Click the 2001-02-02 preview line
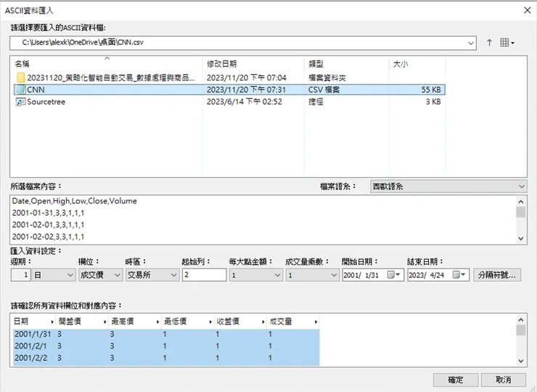The height and width of the screenshot is (392, 537). (x=48, y=237)
